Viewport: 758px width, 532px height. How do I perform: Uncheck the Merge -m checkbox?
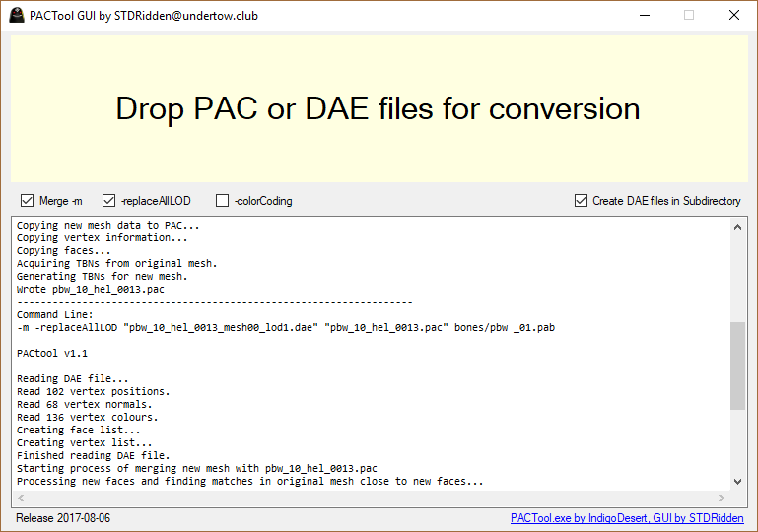[28, 201]
